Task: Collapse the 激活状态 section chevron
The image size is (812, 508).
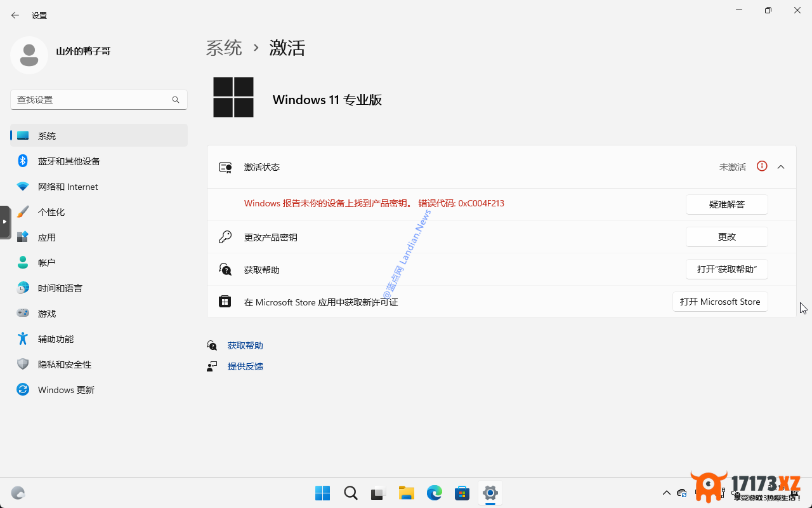Action: 781,167
